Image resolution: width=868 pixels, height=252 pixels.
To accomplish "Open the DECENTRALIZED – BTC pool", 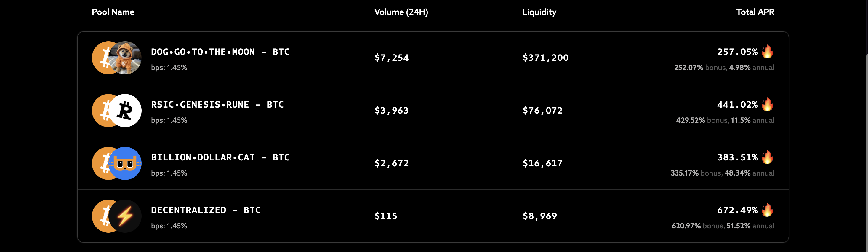I will [433, 216].
